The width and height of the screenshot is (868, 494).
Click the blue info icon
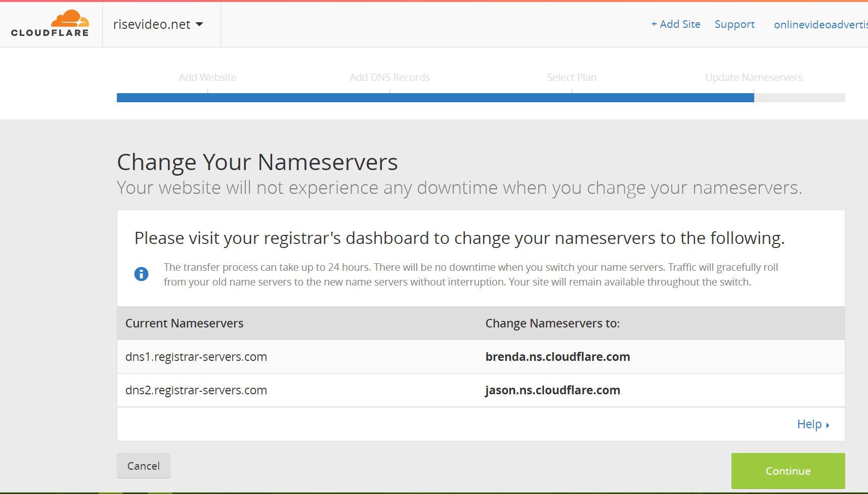(141, 274)
